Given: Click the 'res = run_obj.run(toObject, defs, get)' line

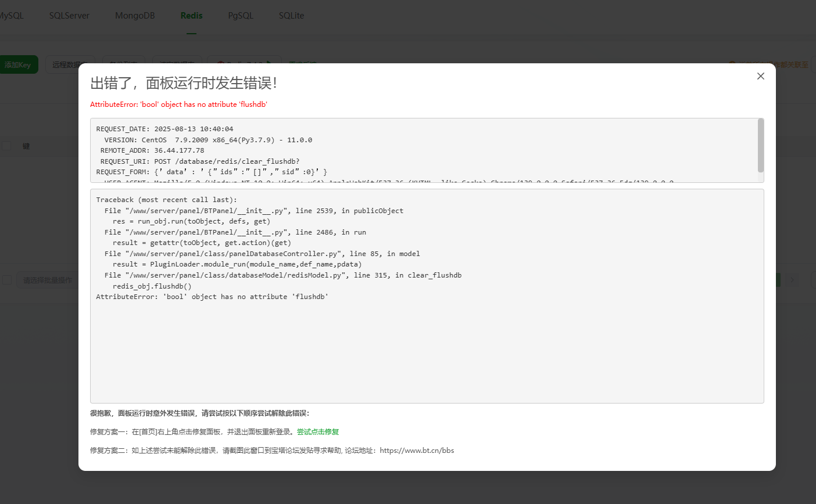Looking at the screenshot, I should [x=191, y=221].
